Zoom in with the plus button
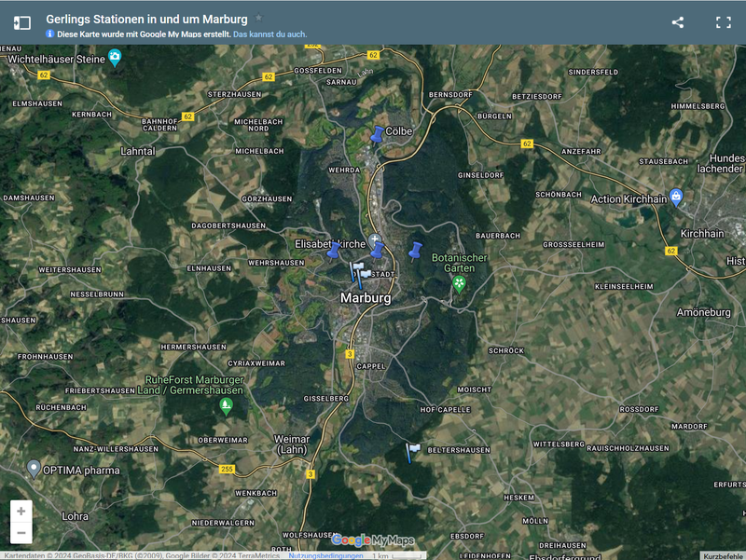This screenshot has width=746, height=560. pos(21,511)
